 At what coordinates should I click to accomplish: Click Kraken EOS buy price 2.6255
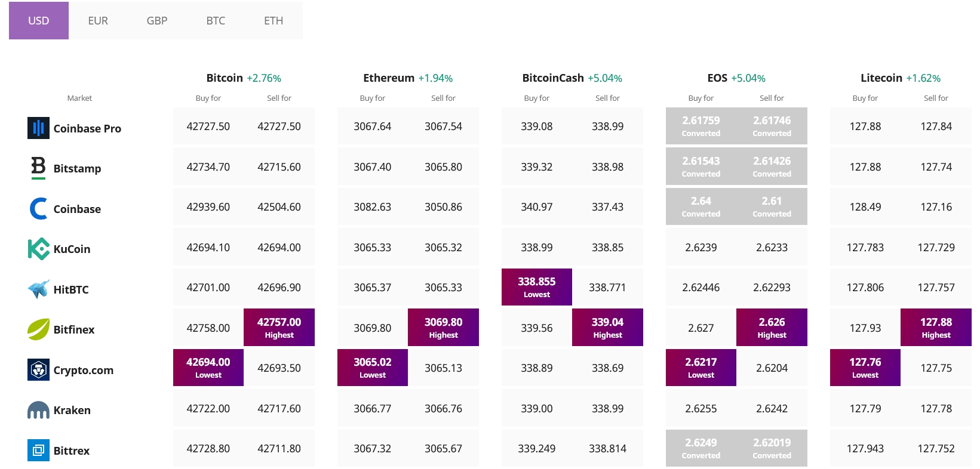701,409
